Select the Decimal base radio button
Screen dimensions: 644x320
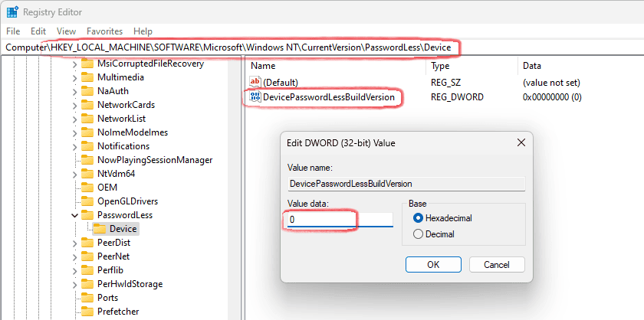418,234
